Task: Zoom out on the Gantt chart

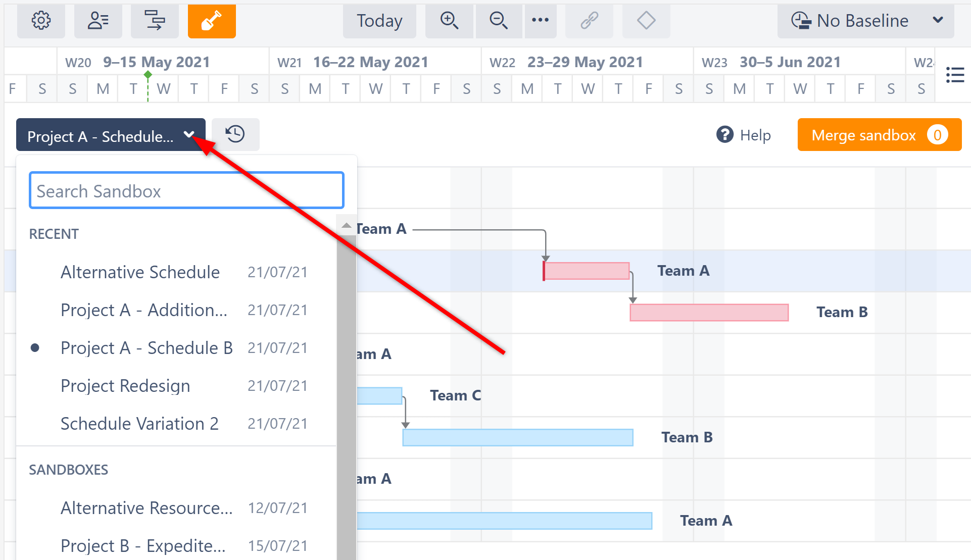Action: coord(498,21)
